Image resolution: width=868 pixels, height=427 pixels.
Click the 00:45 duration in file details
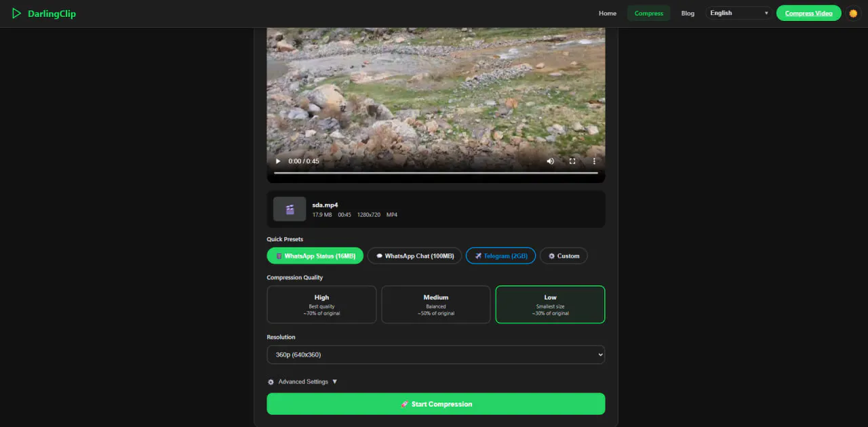coord(344,215)
